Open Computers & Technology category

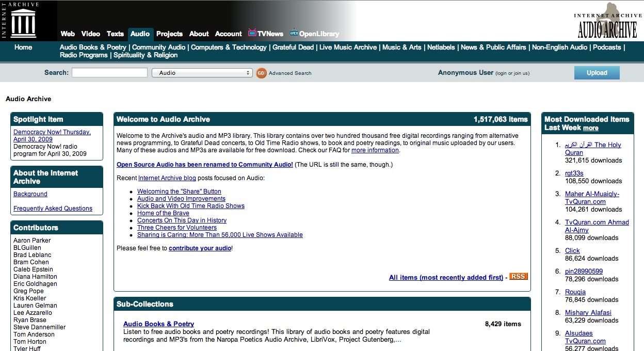[x=229, y=47]
